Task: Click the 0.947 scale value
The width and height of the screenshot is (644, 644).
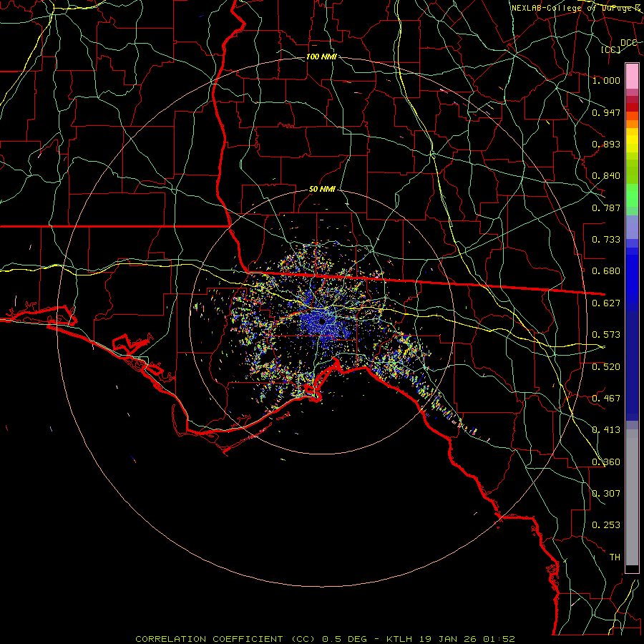Action: 606,112
